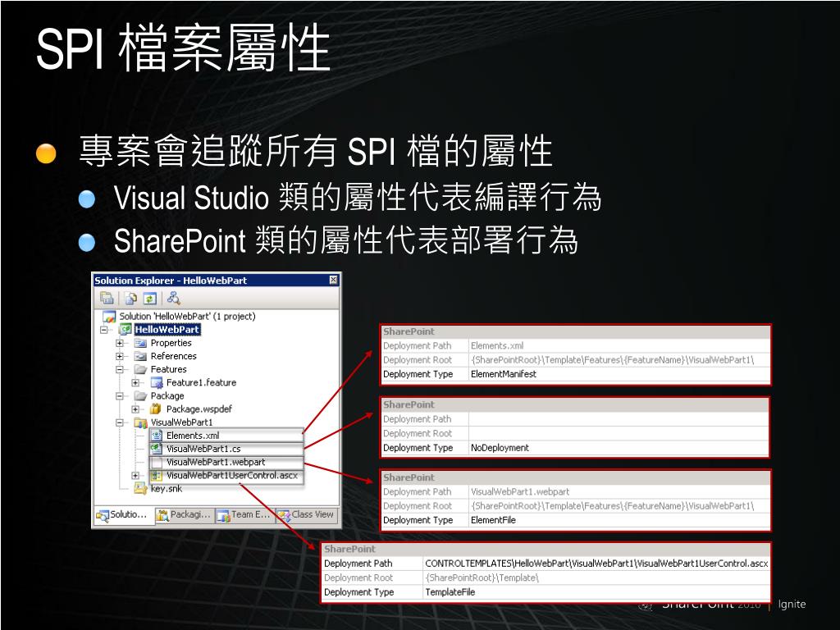Click the CONTROLTEMPLATES deployment path value
Screen dimensions: 840x630
click(x=596, y=564)
